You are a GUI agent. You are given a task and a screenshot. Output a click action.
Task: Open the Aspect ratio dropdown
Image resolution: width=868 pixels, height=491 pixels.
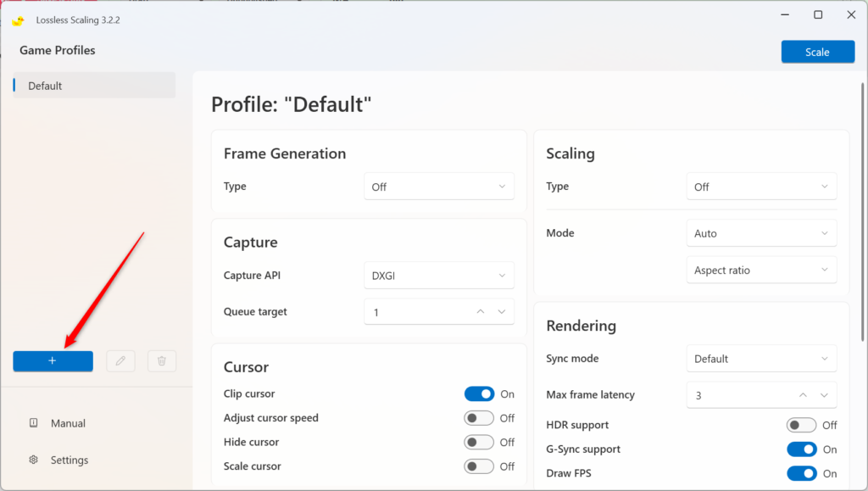760,270
